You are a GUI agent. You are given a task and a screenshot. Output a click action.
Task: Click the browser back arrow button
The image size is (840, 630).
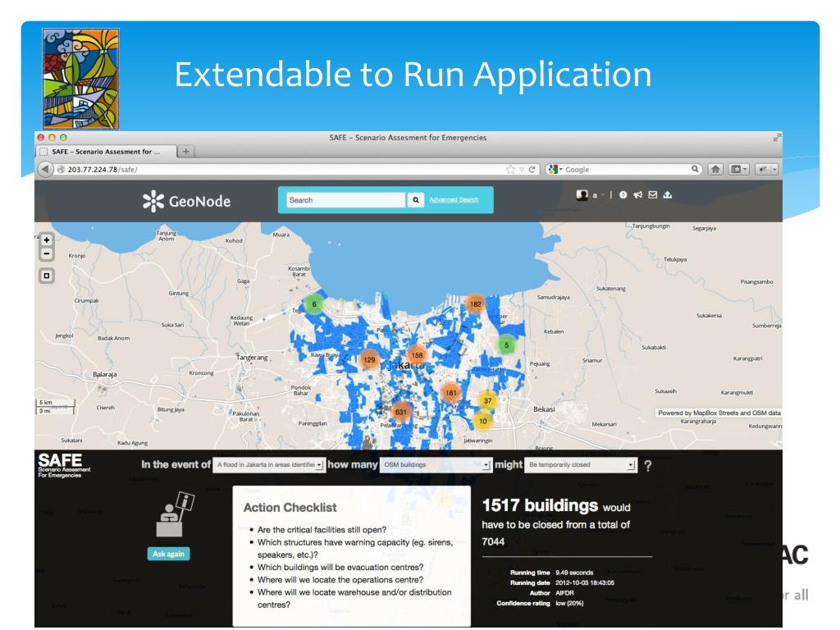[46, 169]
